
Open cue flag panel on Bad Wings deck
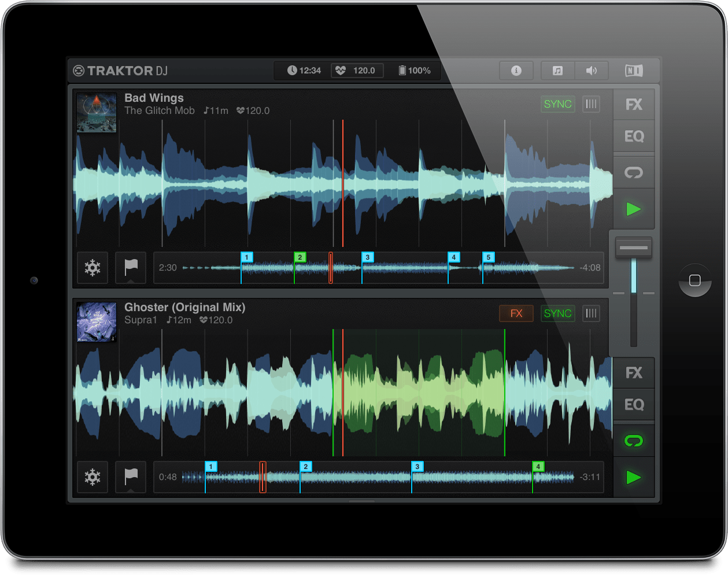[x=131, y=268]
